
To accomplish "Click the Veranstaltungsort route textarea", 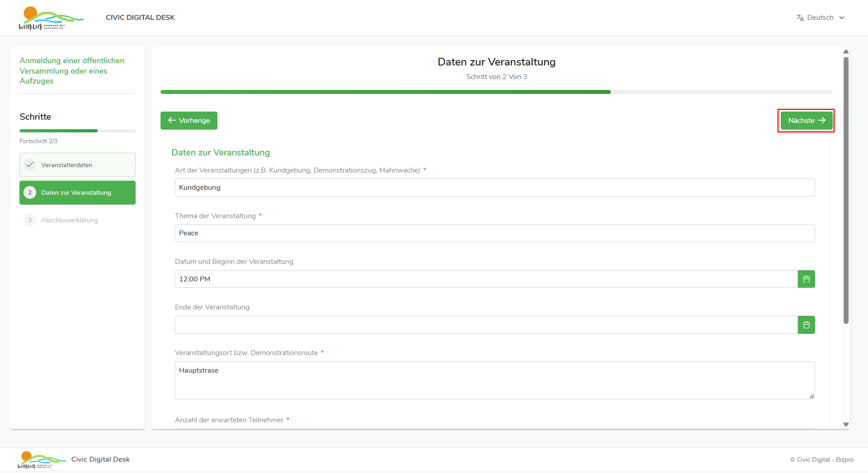I will coord(495,380).
